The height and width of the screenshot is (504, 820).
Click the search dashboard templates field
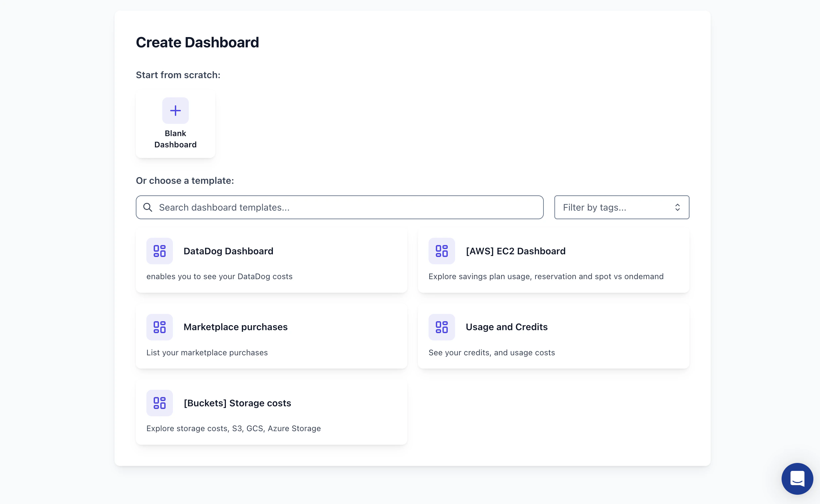[x=339, y=207]
